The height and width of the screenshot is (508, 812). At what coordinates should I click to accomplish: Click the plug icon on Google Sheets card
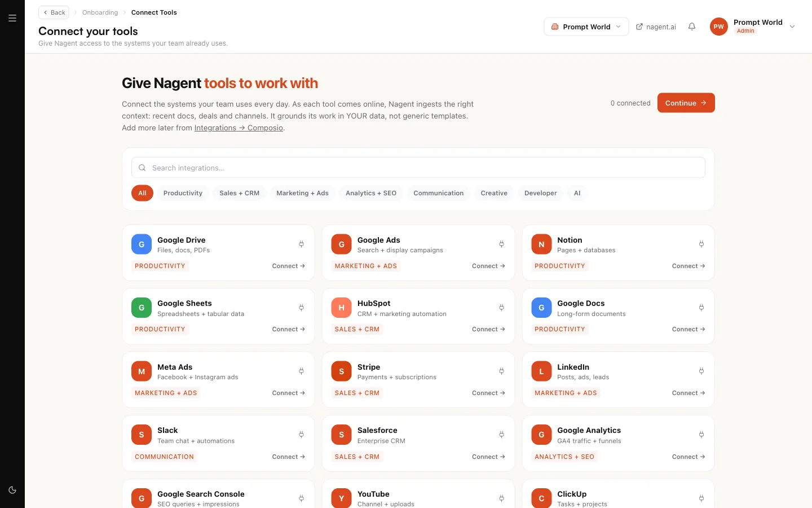coord(301,308)
